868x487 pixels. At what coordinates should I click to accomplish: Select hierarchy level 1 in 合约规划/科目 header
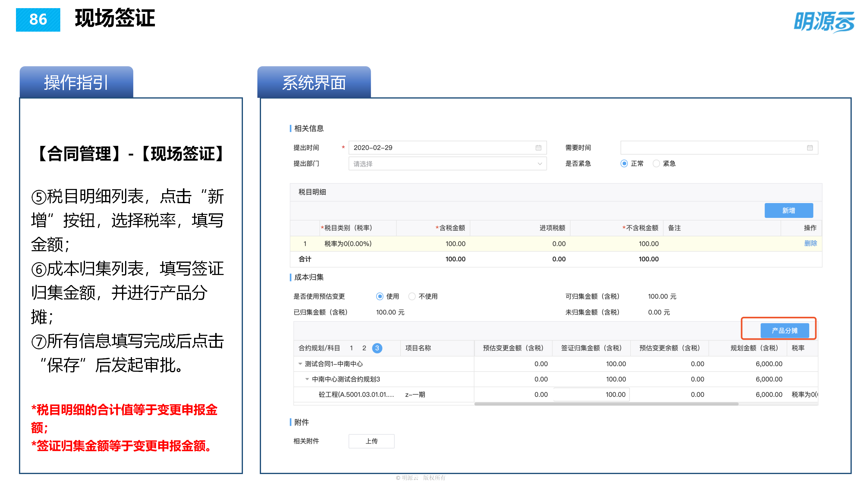coord(351,348)
